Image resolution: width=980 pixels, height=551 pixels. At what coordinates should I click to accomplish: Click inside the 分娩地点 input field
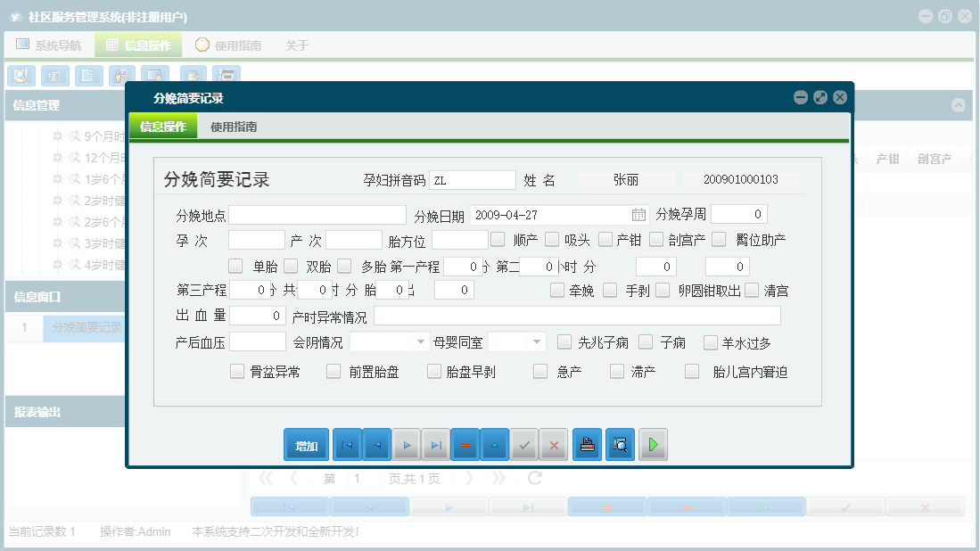[x=317, y=214]
